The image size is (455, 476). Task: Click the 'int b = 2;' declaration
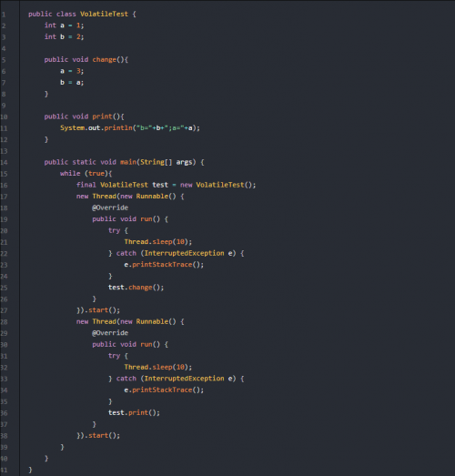pyautogui.click(x=64, y=36)
